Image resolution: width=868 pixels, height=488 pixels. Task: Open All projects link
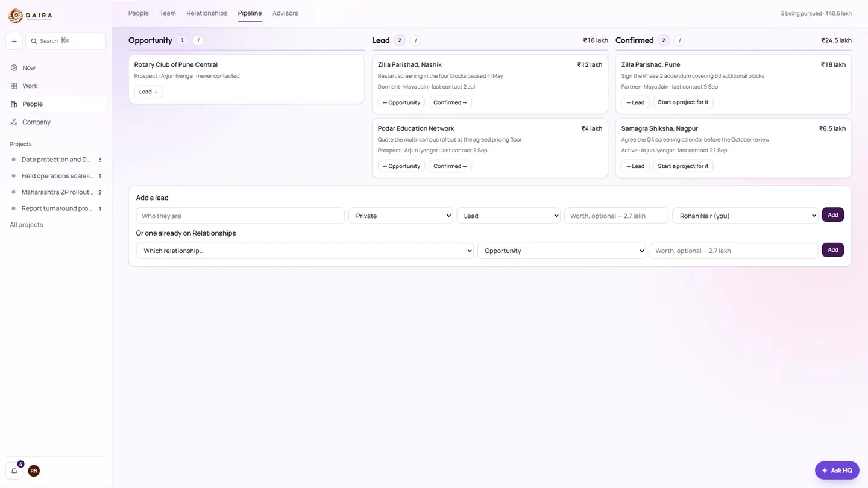[x=27, y=225]
